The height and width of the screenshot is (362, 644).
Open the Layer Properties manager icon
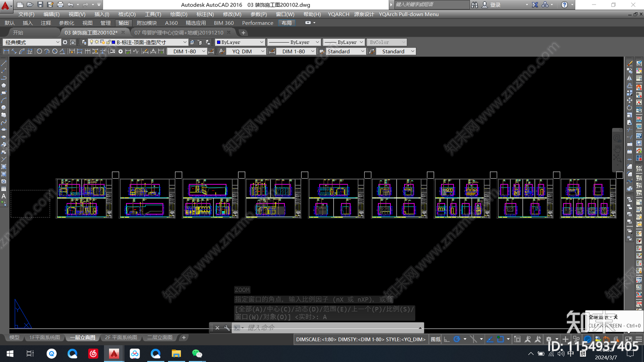coord(84,42)
